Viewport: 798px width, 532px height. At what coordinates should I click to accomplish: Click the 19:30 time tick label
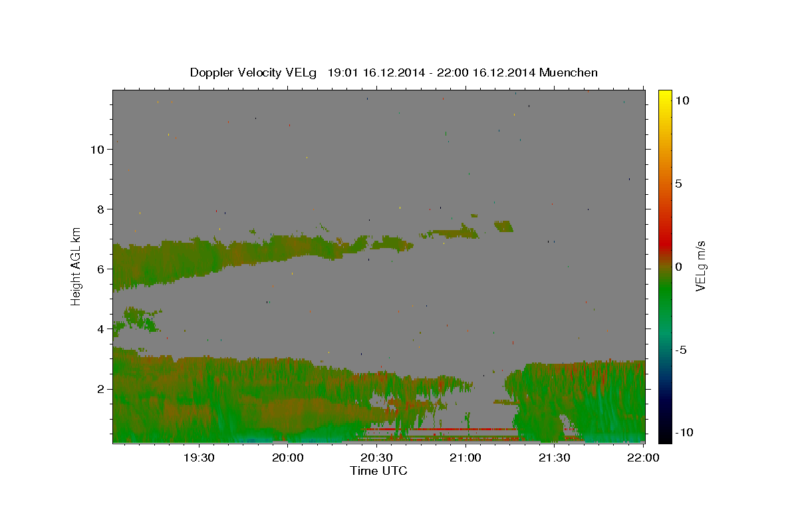click(199, 458)
